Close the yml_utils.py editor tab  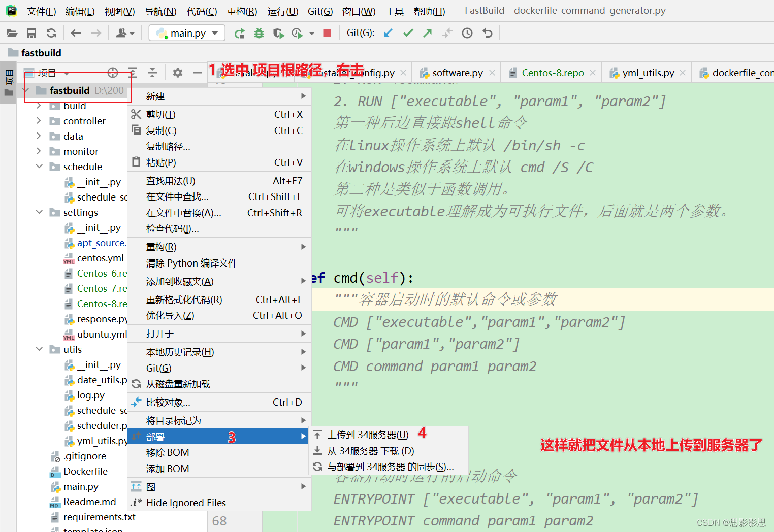(683, 73)
